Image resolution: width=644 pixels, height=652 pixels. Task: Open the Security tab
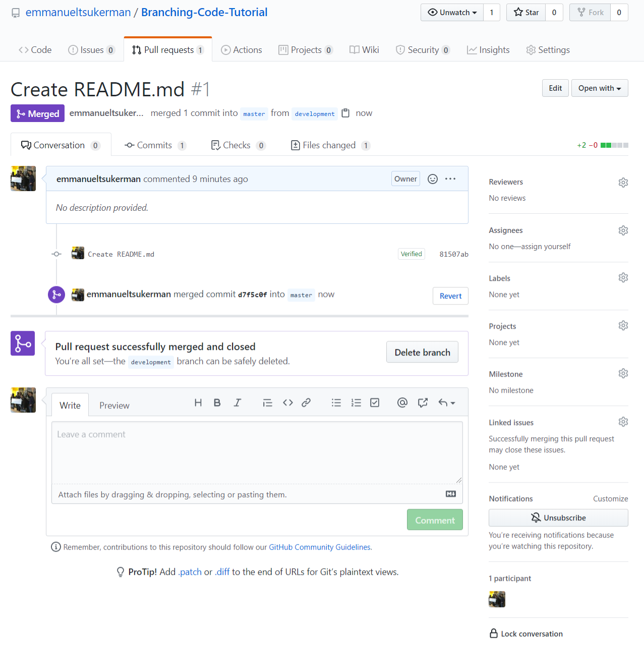click(423, 50)
